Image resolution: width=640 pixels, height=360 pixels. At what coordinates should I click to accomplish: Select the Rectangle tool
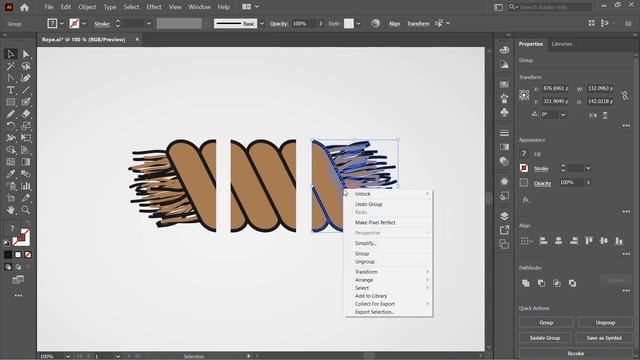tap(11, 102)
